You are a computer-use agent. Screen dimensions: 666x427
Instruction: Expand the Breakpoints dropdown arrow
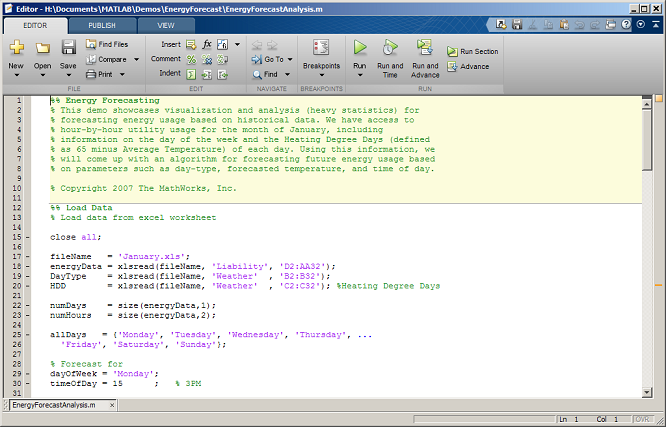point(322,75)
